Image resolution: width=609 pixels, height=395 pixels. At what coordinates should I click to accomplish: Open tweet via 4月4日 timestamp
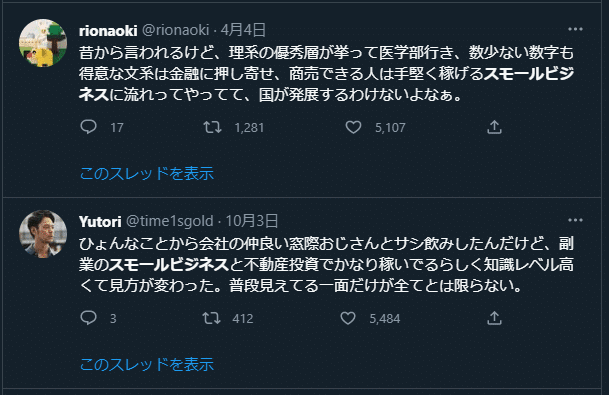click(x=243, y=30)
